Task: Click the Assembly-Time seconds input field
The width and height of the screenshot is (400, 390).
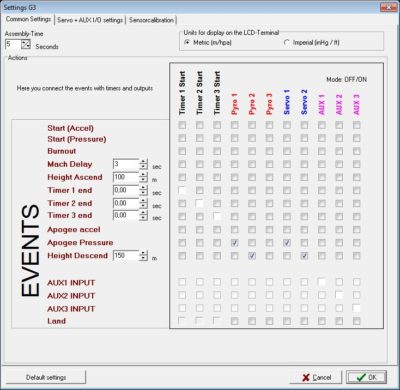Action: [x=13, y=44]
